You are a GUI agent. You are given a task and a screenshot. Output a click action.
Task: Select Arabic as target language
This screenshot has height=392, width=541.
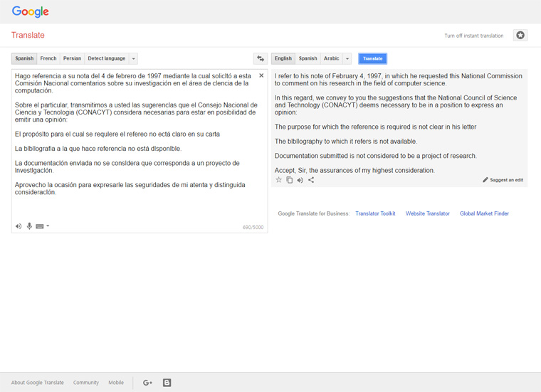(x=331, y=58)
